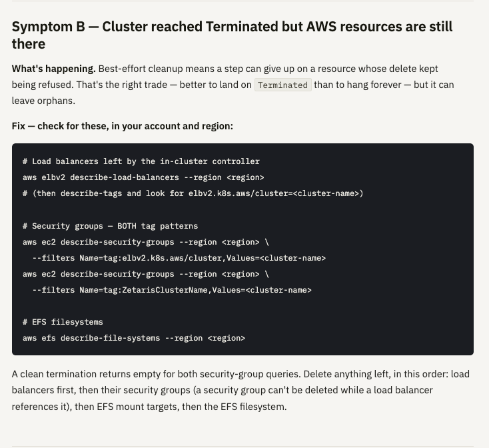
Task: Click the word "there" in the heading
Action: [x=29, y=44]
